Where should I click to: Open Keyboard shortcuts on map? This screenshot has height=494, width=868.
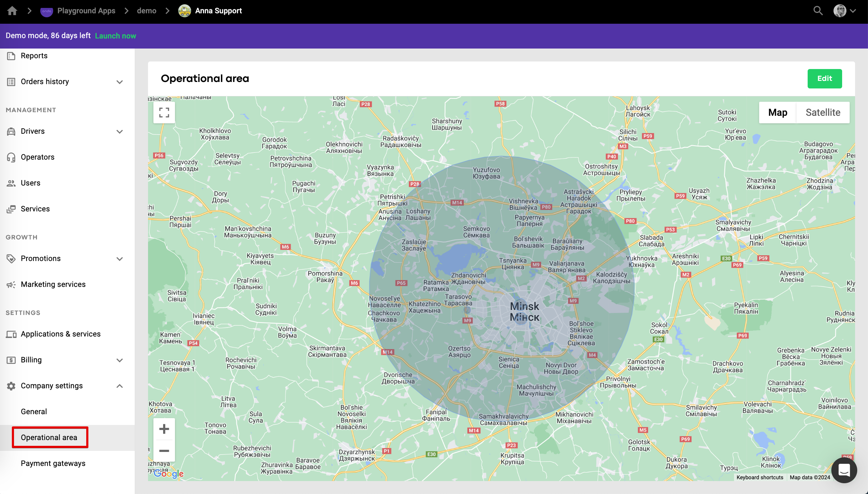pyautogui.click(x=759, y=477)
